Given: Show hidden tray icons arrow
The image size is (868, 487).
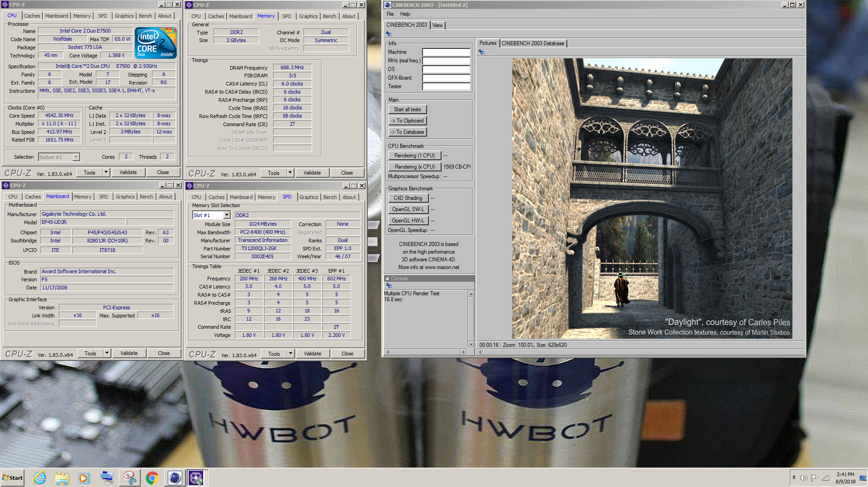Looking at the screenshot, I should pyautogui.click(x=794, y=478).
